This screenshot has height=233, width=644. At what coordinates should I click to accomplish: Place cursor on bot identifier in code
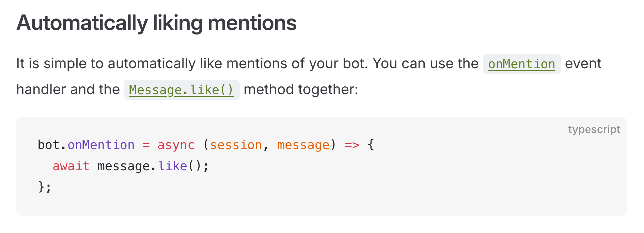tap(48, 145)
